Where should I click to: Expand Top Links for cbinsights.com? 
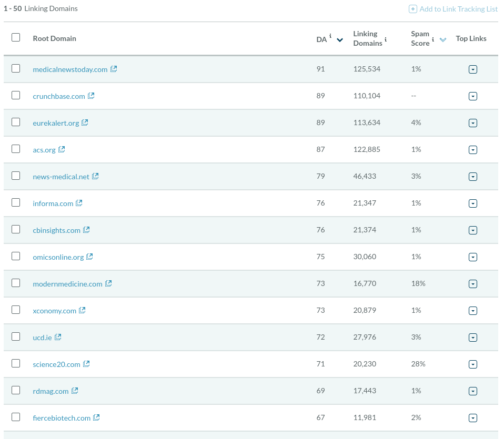[x=473, y=230]
